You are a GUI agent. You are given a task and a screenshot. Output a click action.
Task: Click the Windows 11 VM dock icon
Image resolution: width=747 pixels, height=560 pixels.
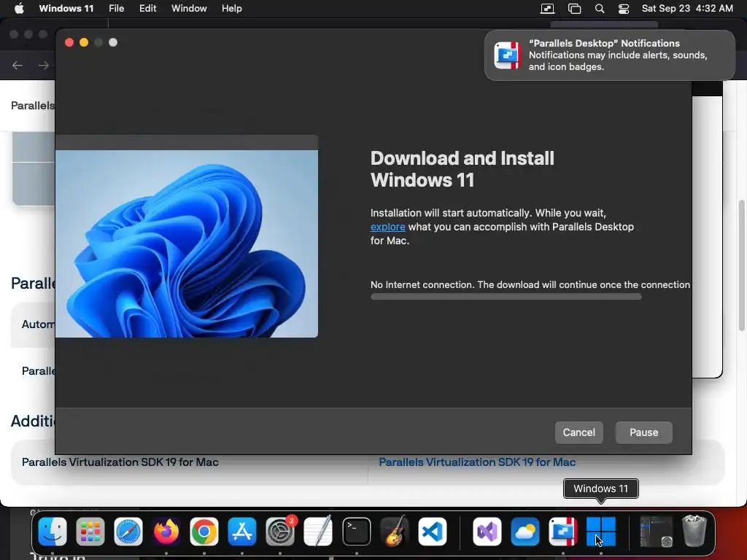(601, 531)
